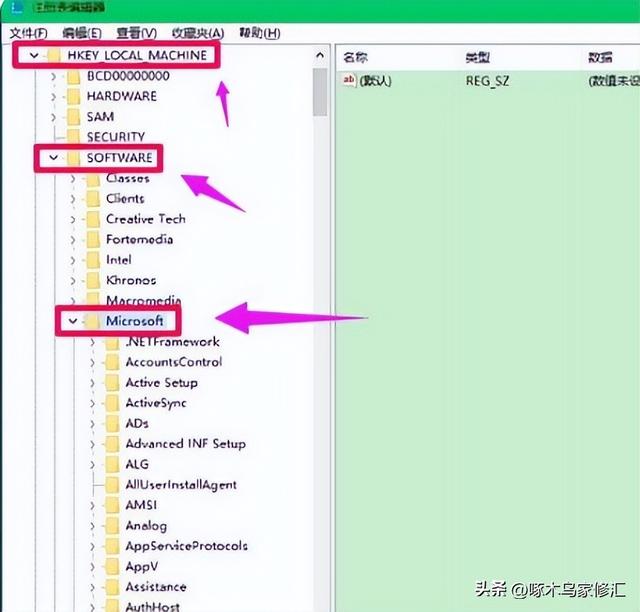Expand the Intel key chevron
Viewport: 640px width, 612px height.
(73, 260)
